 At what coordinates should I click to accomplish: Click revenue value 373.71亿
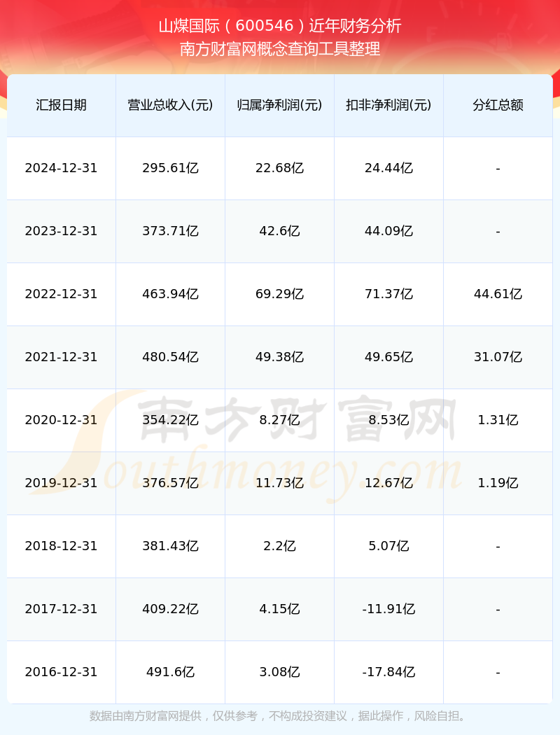[x=171, y=231]
